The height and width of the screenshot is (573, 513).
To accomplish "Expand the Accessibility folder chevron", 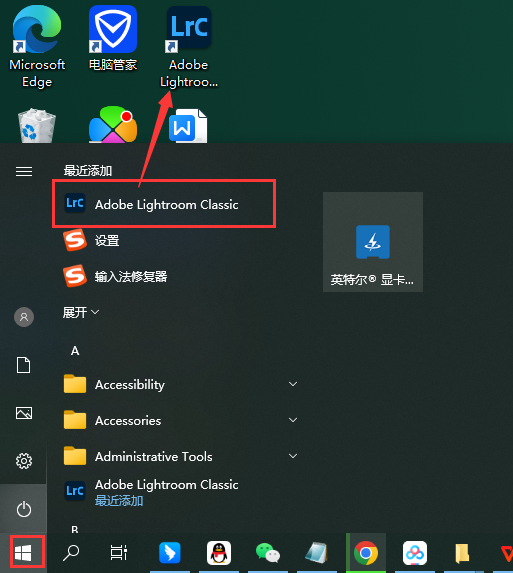I will pyautogui.click(x=293, y=384).
